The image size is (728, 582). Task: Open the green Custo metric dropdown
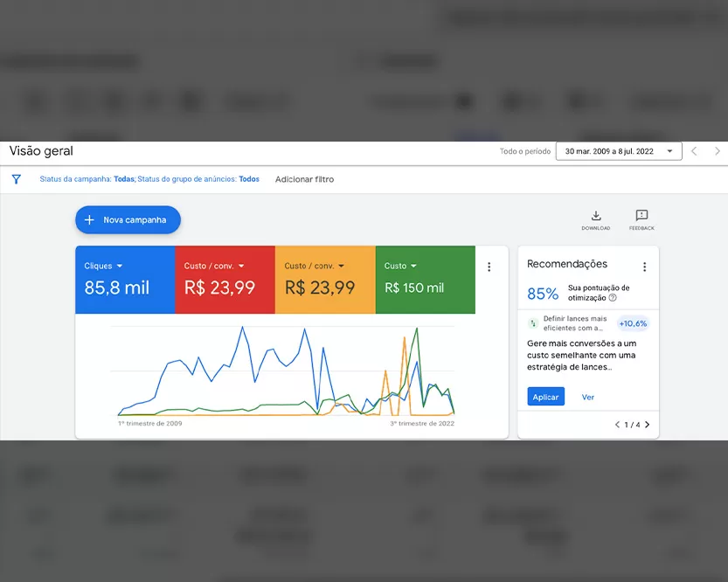tap(413, 266)
